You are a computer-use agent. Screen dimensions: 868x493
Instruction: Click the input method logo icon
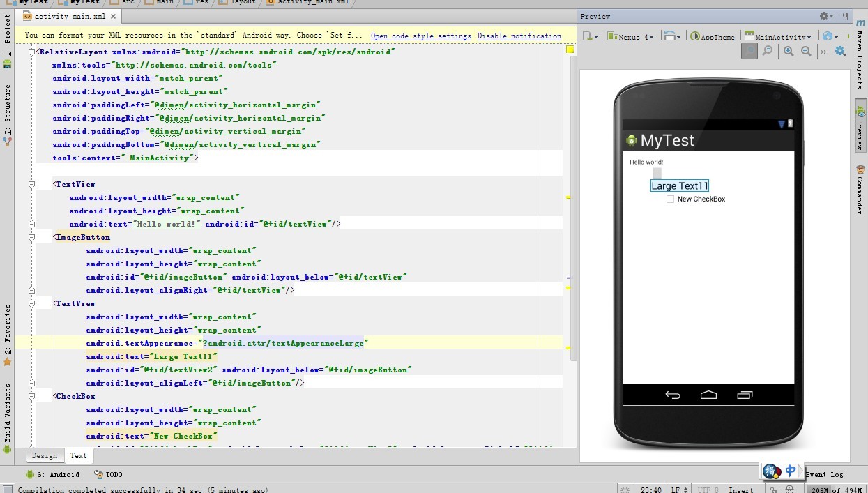click(x=772, y=471)
